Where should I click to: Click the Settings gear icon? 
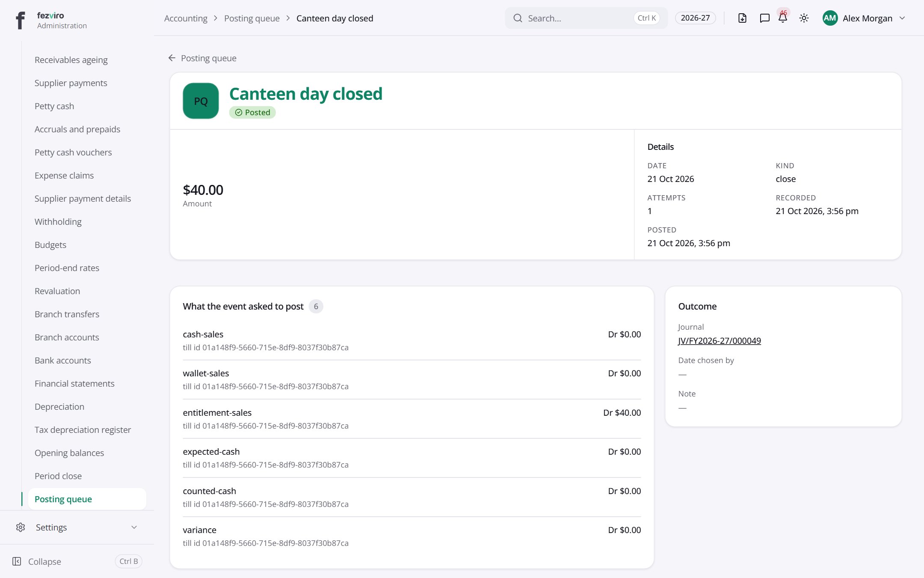(x=21, y=527)
